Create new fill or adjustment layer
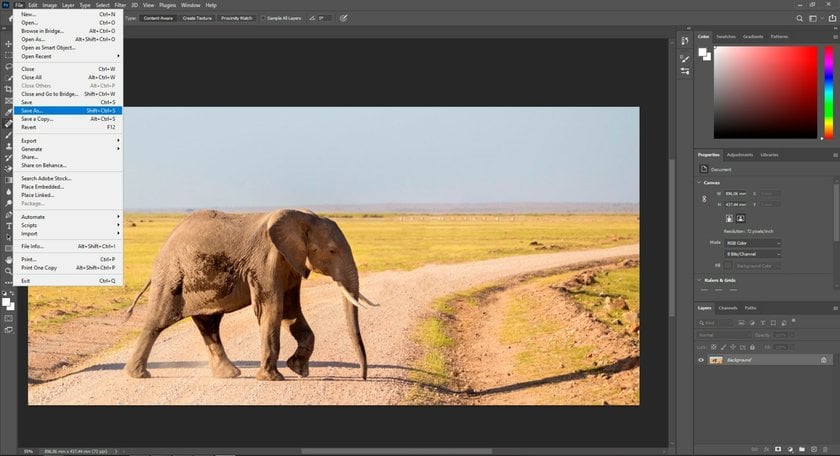Screen dimensions: 840x456 790,449
